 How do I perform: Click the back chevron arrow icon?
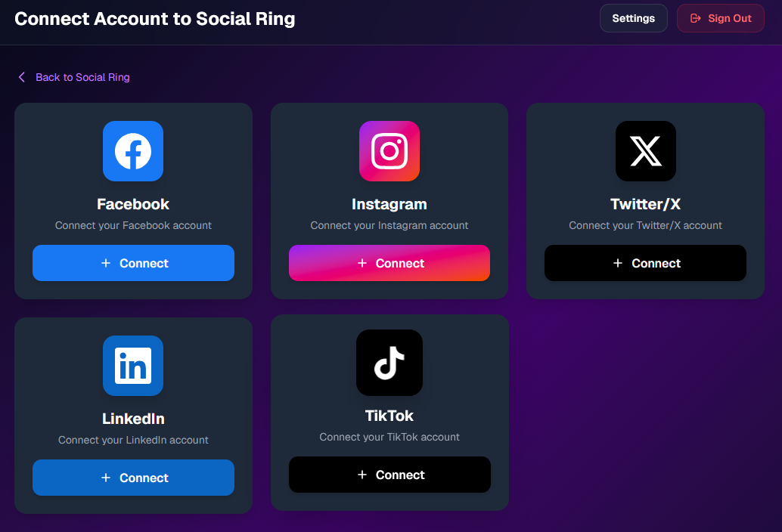[x=21, y=76]
